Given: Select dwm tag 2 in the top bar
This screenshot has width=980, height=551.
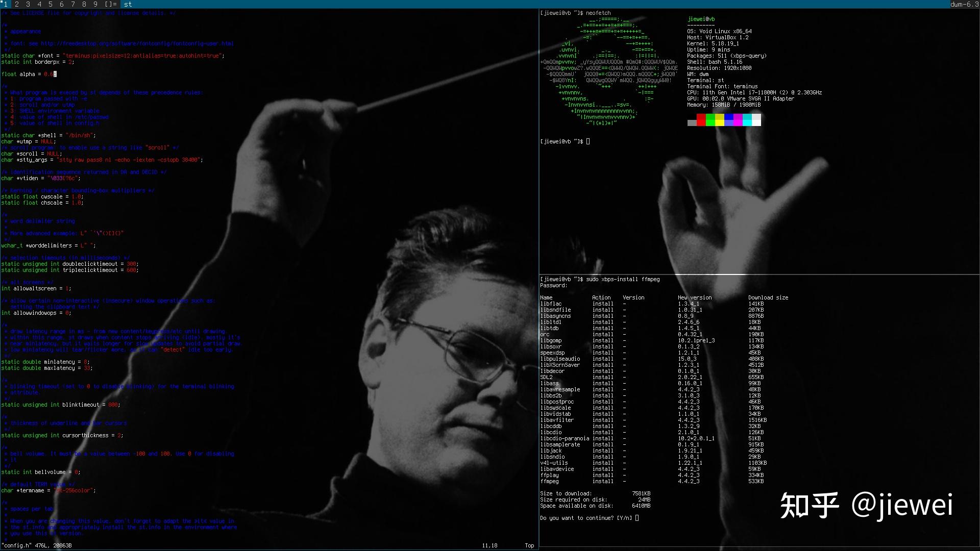Looking at the screenshot, I should pos(17,5).
